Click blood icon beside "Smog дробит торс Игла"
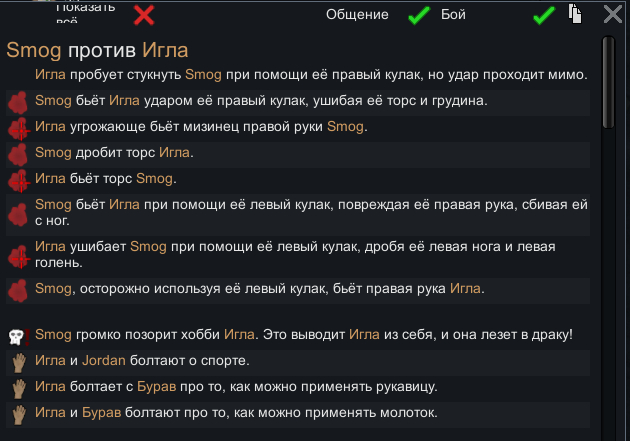This screenshot has height=441, width=630. (x=17, y=154)
